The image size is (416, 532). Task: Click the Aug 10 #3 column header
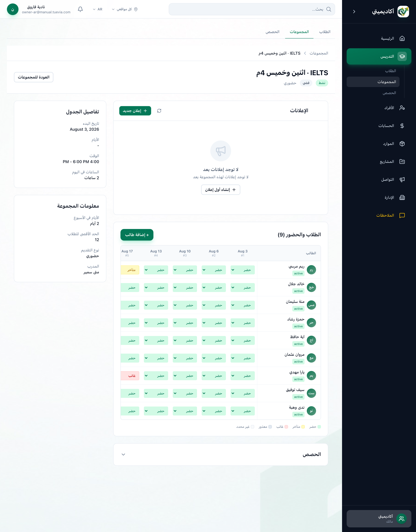pos(185,253)
